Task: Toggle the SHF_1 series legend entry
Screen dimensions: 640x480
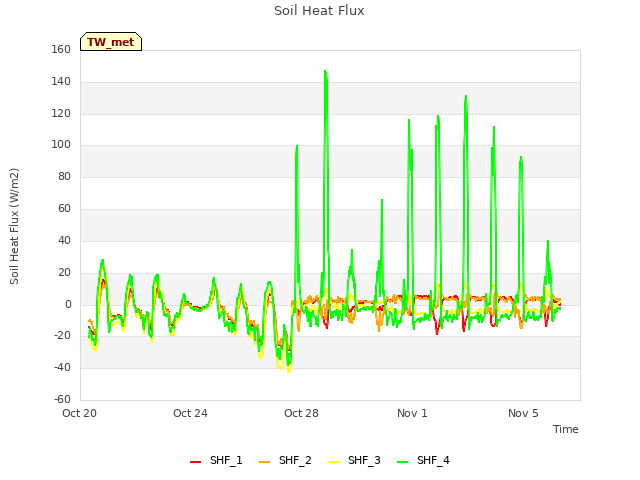Action: point(216,460)
